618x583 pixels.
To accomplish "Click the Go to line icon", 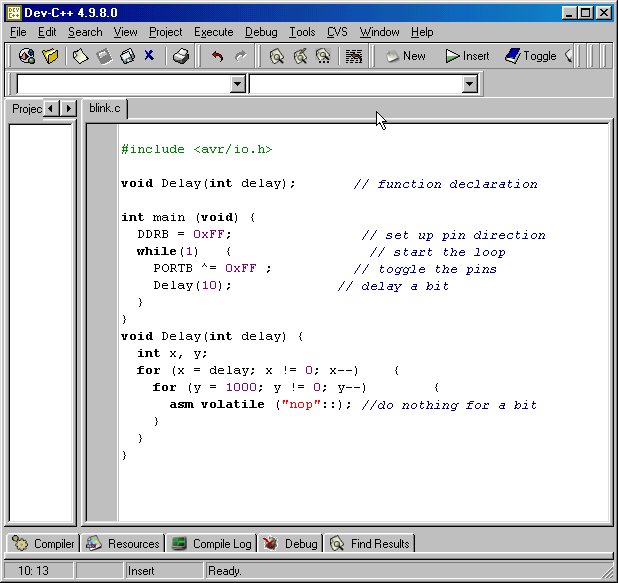I will click(x=354, y=56).
